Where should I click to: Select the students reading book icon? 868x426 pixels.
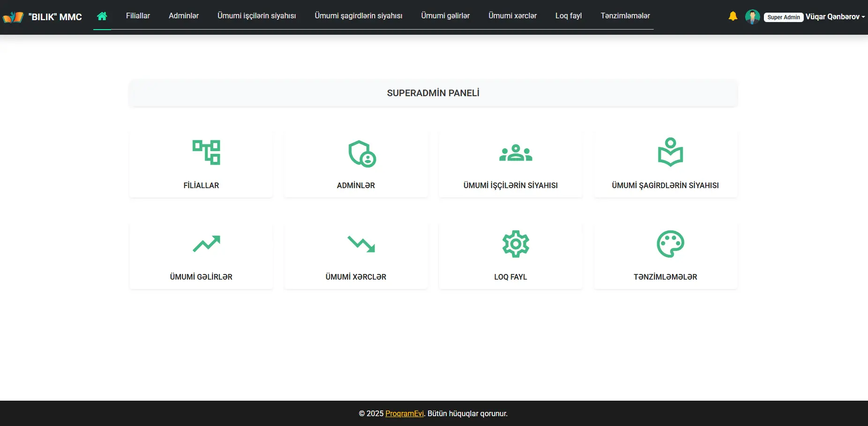click(670, 152)
